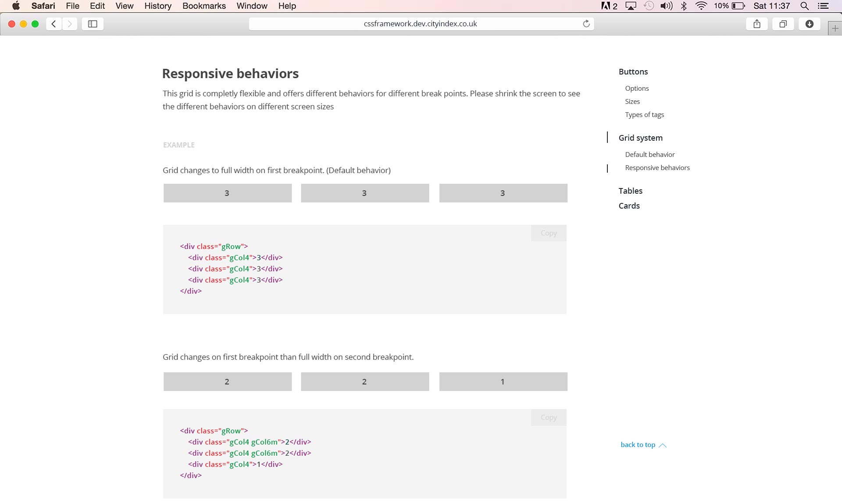Open the History menu
Screen dimensions: 842x504
[157, 6]
